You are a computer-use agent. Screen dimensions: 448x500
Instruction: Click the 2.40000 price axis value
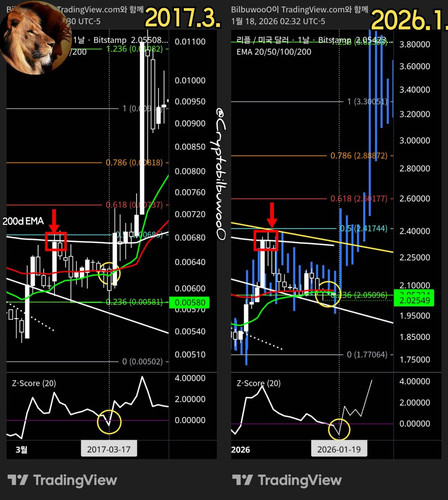tap(415, 231)
